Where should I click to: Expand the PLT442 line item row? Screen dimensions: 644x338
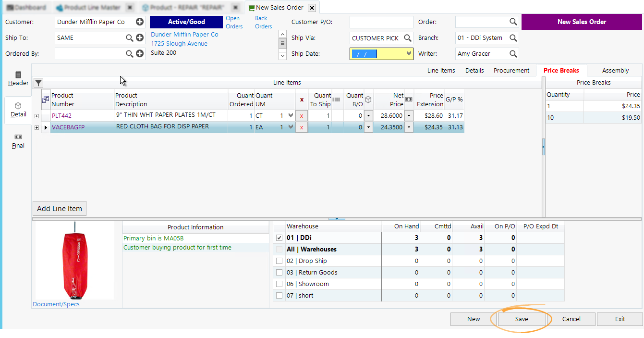(x=37, y=115)
